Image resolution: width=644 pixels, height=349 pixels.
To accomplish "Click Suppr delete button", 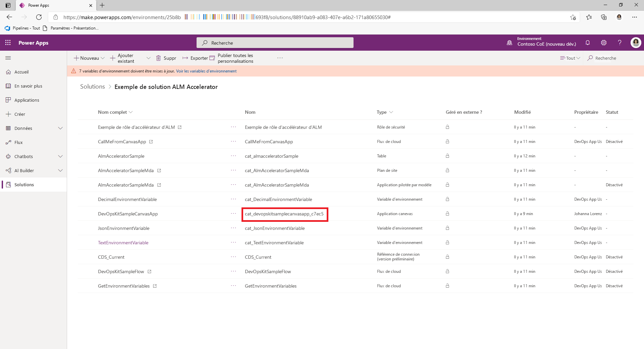I will pos(166,58).
